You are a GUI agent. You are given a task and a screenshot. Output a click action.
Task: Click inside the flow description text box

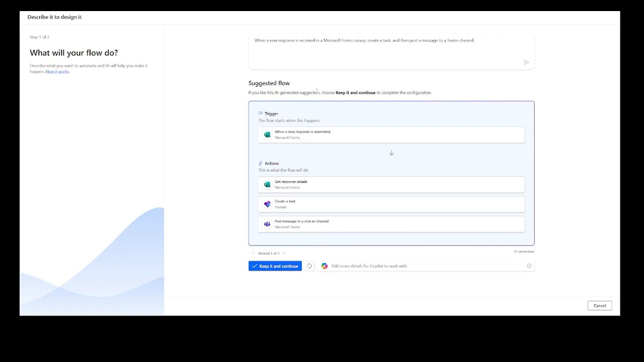click(391, 52)
